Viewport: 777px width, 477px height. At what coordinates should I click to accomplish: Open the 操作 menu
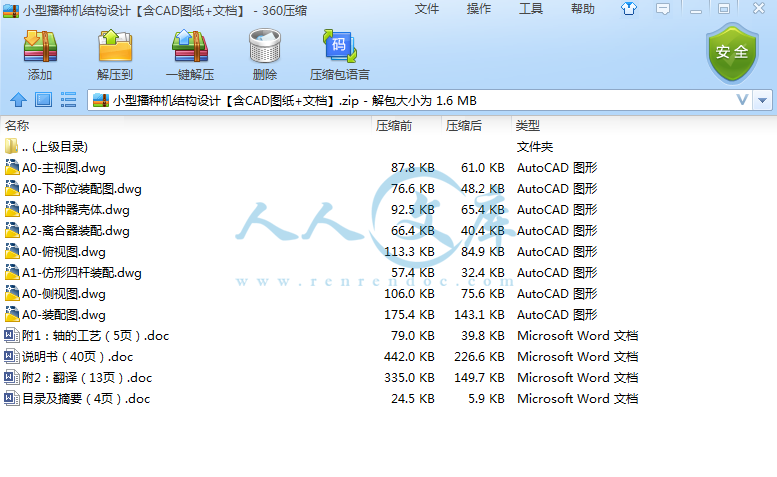point(479,9)
